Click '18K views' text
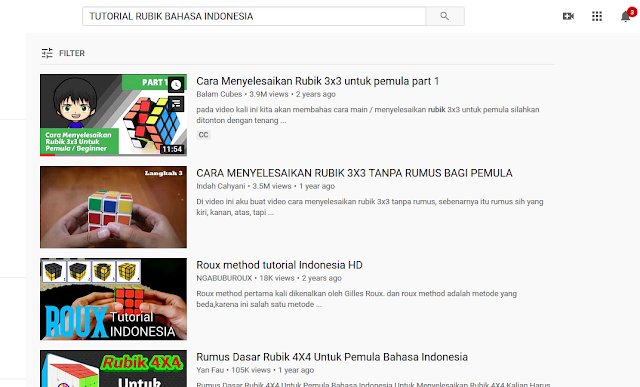Screen dimensions: 640x387 click(277, 278)
